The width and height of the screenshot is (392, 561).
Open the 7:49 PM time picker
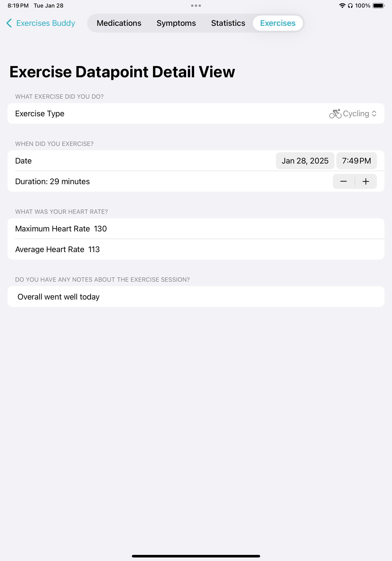(x=356, y=161)
